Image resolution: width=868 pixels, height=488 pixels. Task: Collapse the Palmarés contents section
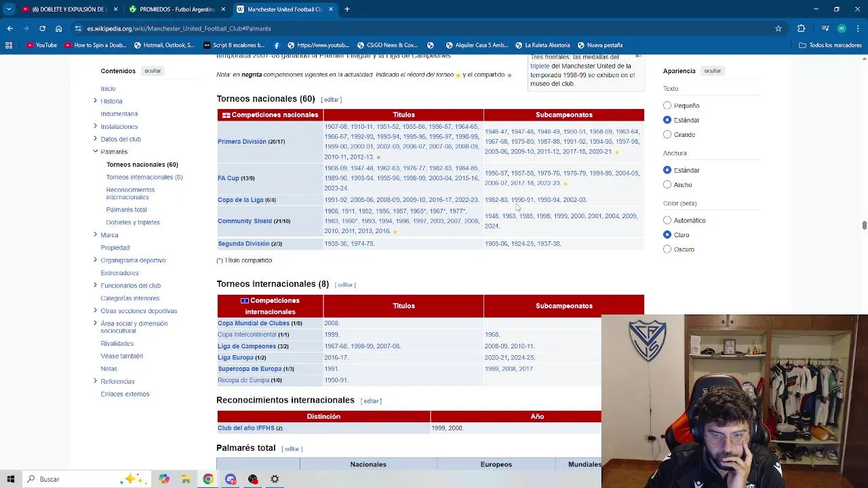coord(95,151)
